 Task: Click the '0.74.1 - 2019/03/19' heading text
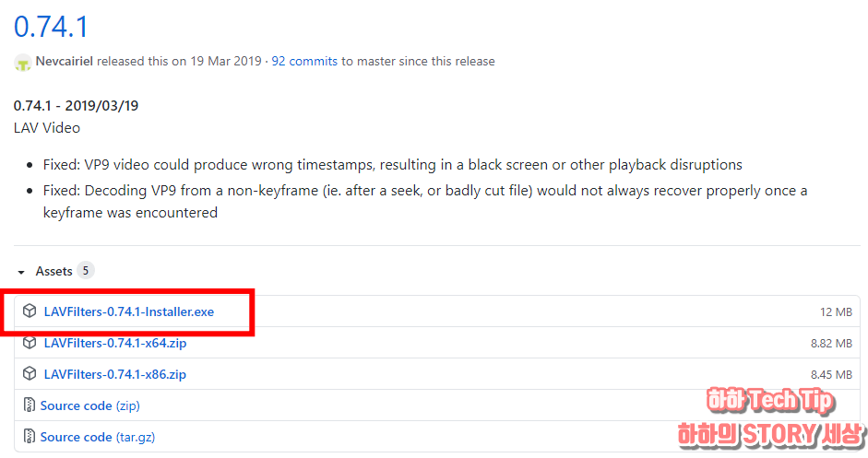pyautogui.click(x=76, y=106)
